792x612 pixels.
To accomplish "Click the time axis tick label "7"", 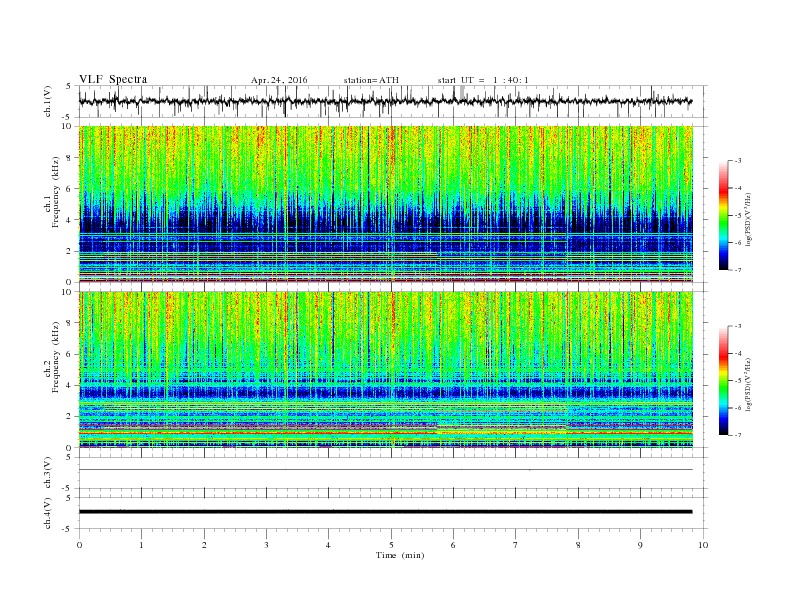I will click(x=516, y=545).
